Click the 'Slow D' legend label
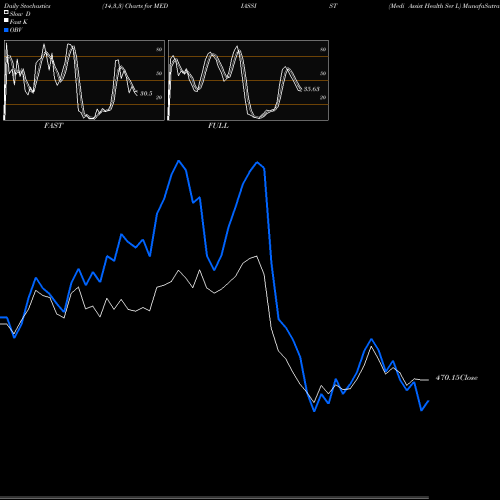500x500 pixels. click(x=20, y=14)
